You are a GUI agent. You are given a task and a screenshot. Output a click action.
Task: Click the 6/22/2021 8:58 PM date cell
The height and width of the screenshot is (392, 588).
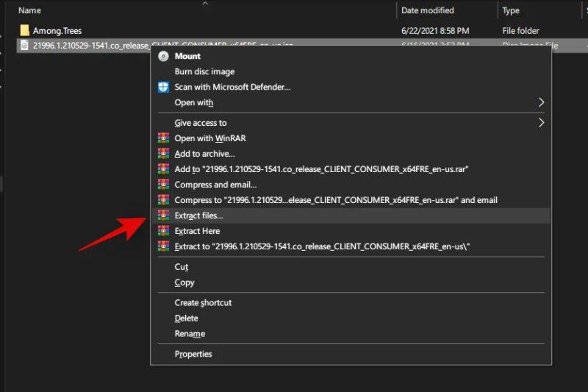(x=435, y=31)
